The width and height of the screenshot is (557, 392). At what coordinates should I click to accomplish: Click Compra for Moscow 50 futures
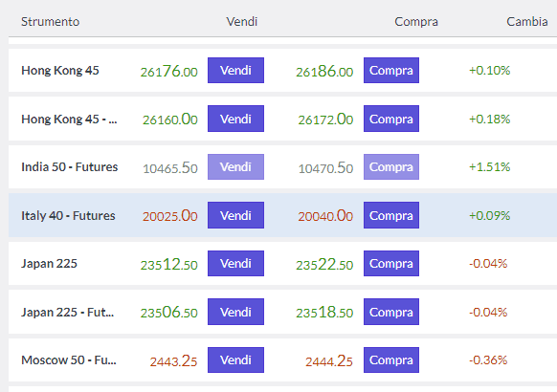click(x=391, y=360)
